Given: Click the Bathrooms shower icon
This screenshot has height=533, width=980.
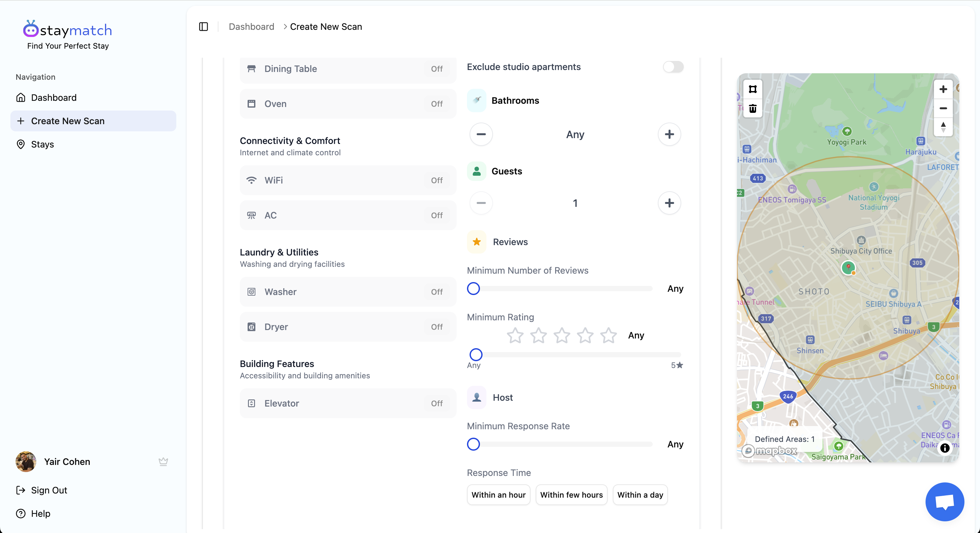Looking at the screenshot, I should point(476,101).
